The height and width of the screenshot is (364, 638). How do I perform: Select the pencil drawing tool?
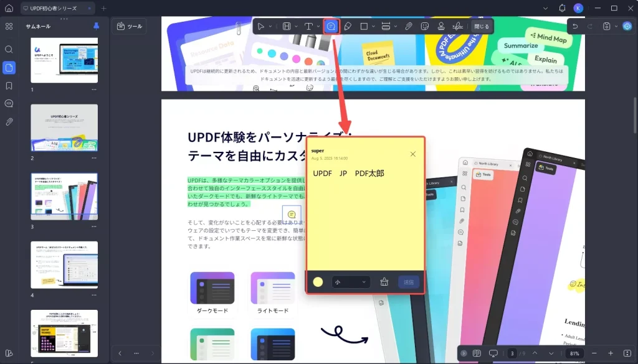coord(348,26)
